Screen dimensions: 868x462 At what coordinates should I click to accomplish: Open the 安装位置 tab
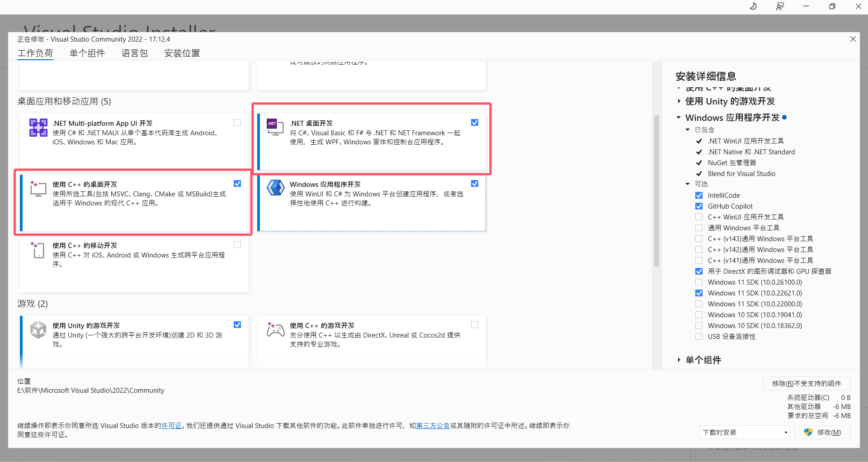coord(182,53)
